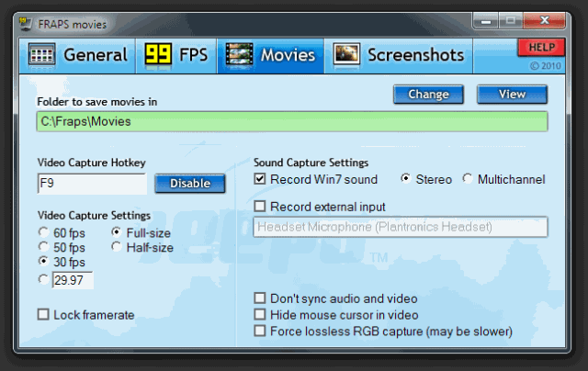Click the FRAPS title bar app icon
588x371 pixels.
(26, 23)
